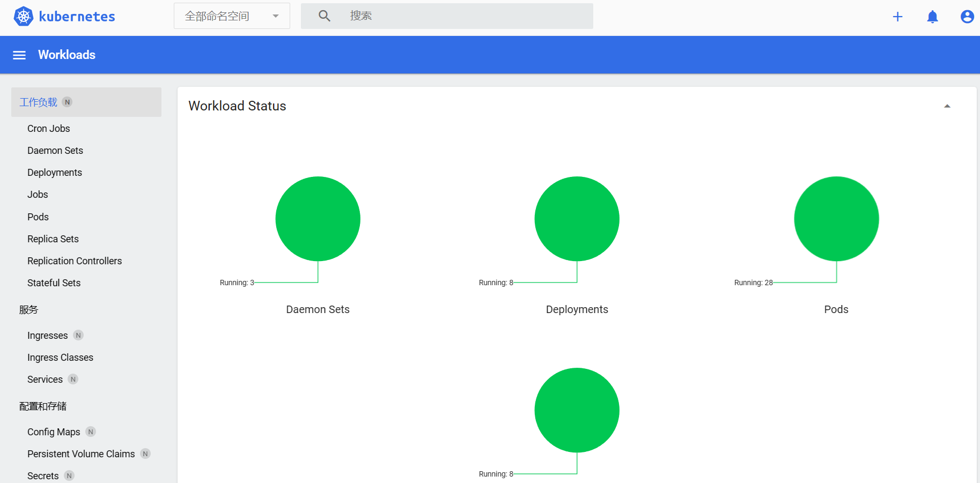Toggle the hamburger sidebar menu

[x=19, y=55]
